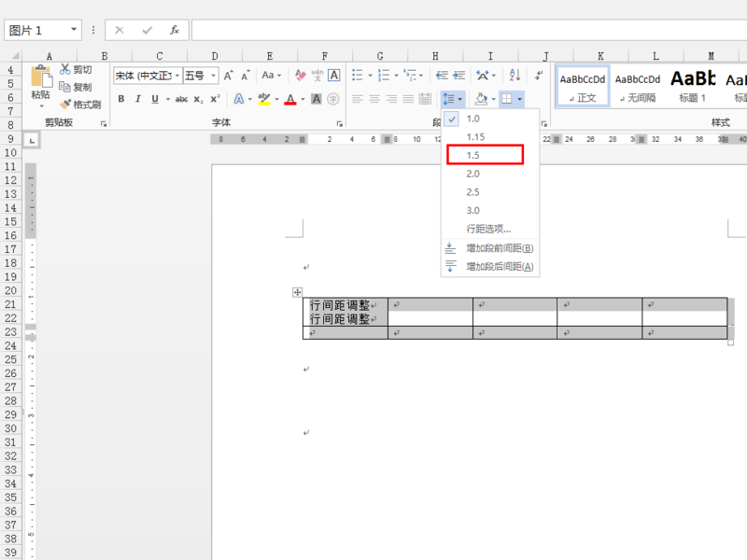The image size is (747, 560).
Task: Open 行距选项 line spacing options
Action: [490, 229]
